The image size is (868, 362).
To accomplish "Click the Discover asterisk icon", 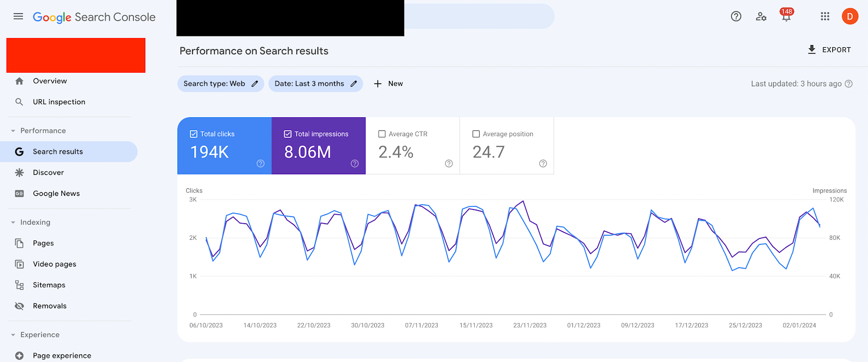I will 20,173.
